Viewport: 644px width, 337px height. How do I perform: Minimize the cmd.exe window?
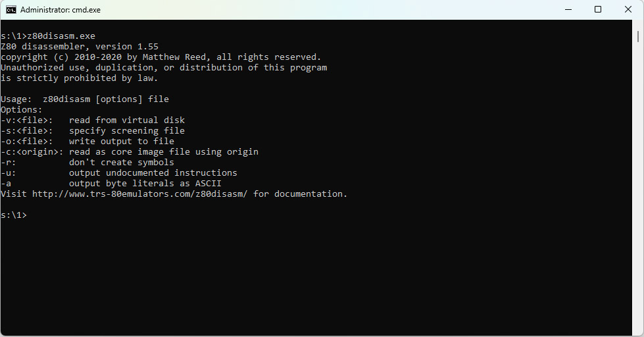pyautogui.click(x=568, y=10)
